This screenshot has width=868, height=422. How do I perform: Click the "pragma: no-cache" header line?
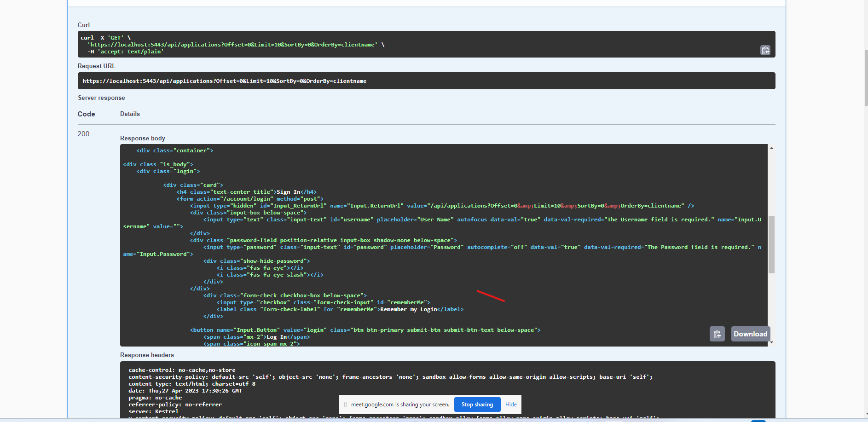[x=155, y=398]
